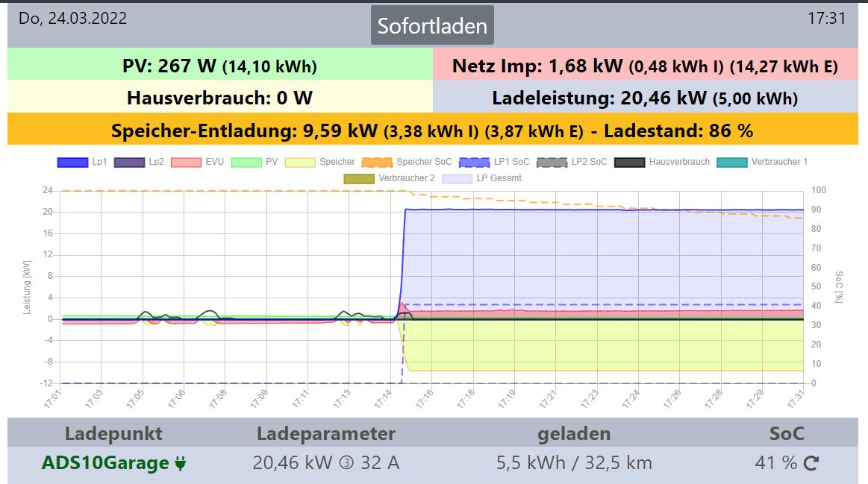This screenshot has width=868, height=484.
Task: Click the Ladeparameter column header
Action: point(326,434)
